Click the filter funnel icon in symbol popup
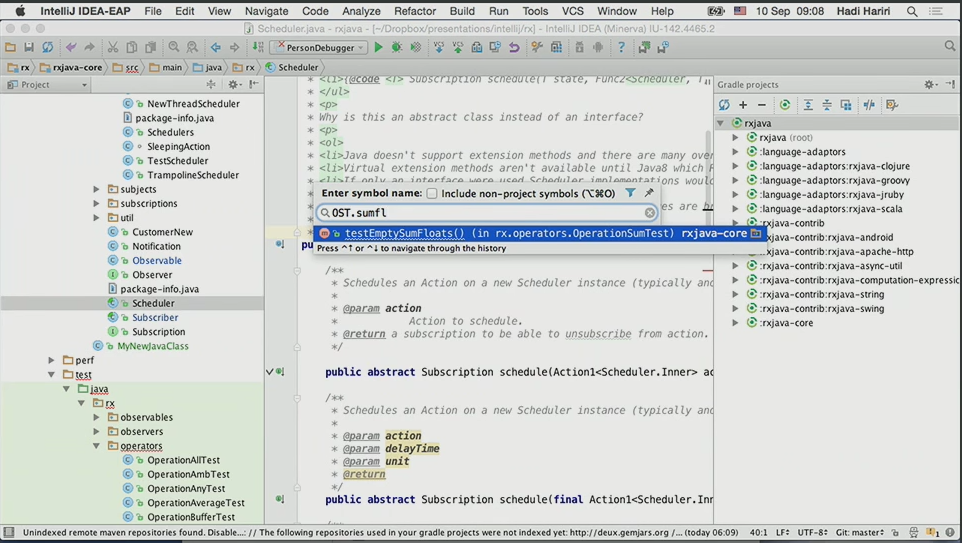The height and width of the screenshot is (543, 962). tap(630, 193)
